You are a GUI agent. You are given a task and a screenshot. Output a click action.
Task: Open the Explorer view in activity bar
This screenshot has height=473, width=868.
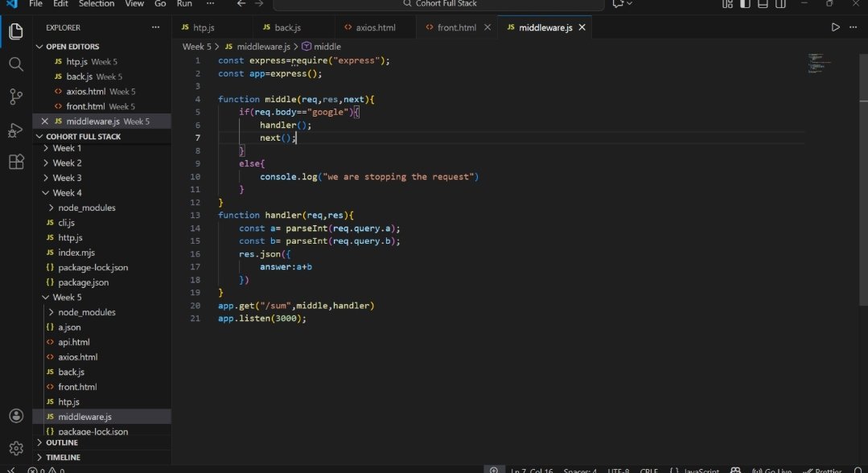click(x=16, y=31)
